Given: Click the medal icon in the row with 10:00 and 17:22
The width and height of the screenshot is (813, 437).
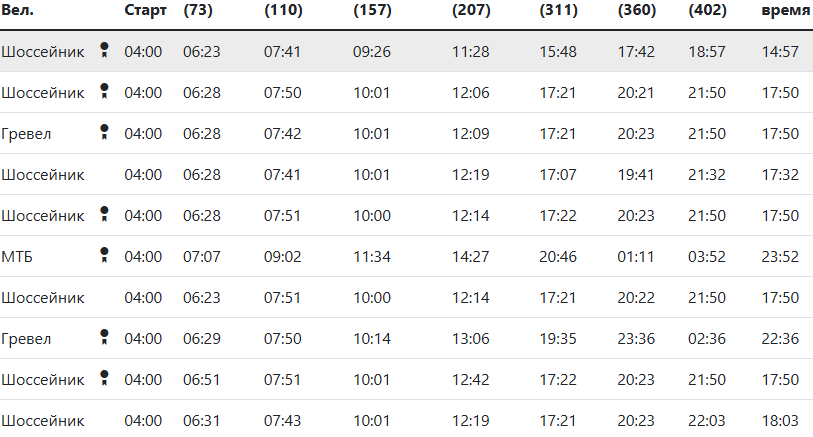Looking at the screenshot, I should (x=104, y=215).
